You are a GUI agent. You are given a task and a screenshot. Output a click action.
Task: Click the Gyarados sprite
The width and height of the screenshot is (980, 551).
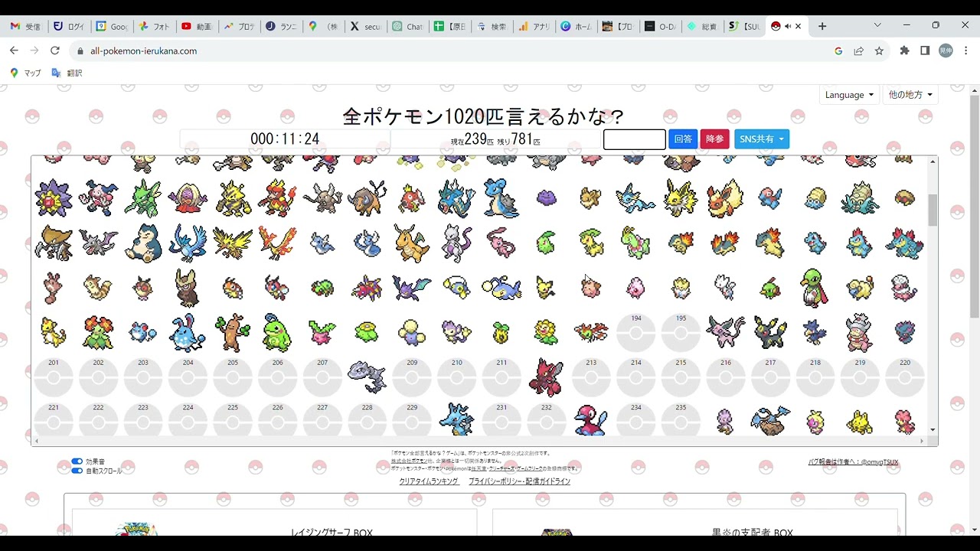(x=457, y=198)
